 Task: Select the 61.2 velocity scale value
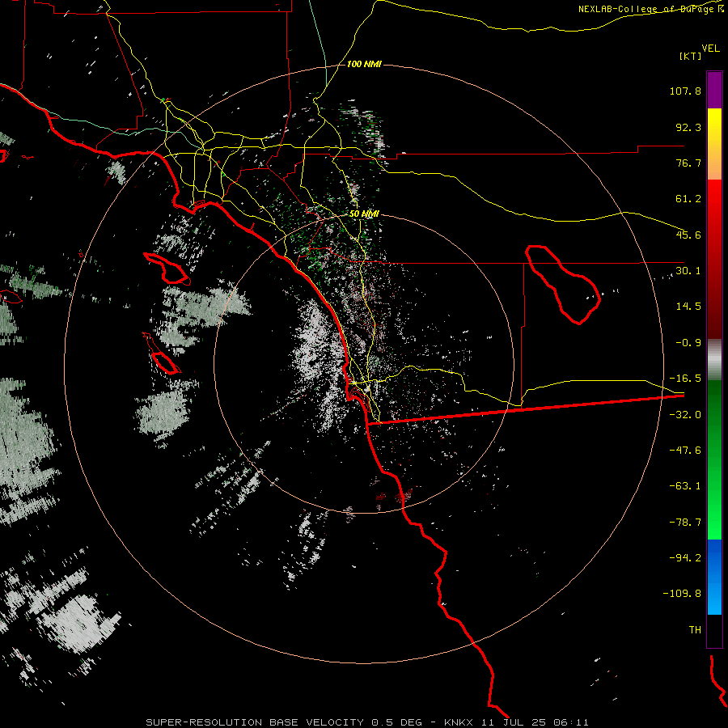[688, 199]
